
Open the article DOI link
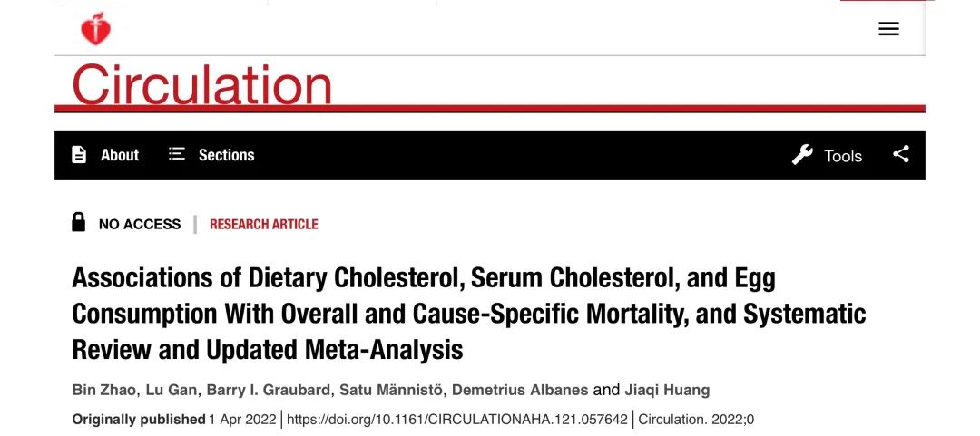coord(456,419)
